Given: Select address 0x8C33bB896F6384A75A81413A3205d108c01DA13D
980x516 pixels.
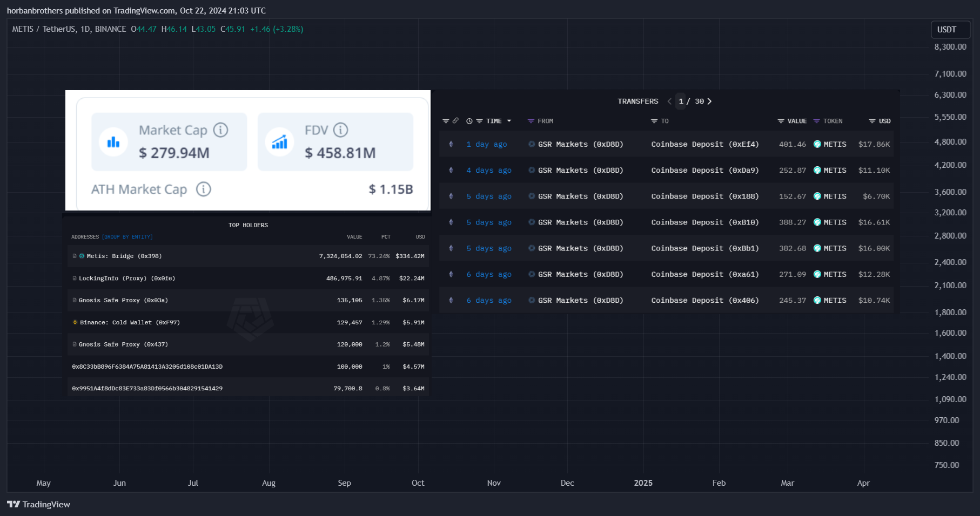Looking at the screenshot, I should tap(147, 366).
